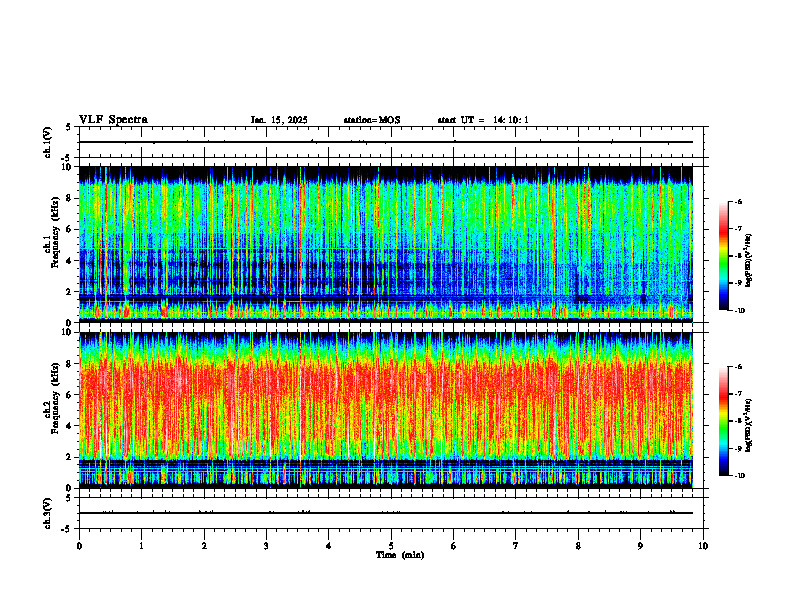Viewport: 792px width, 612px height.
Task: Click the time axis tick label "8"
Action: point(578,546)
